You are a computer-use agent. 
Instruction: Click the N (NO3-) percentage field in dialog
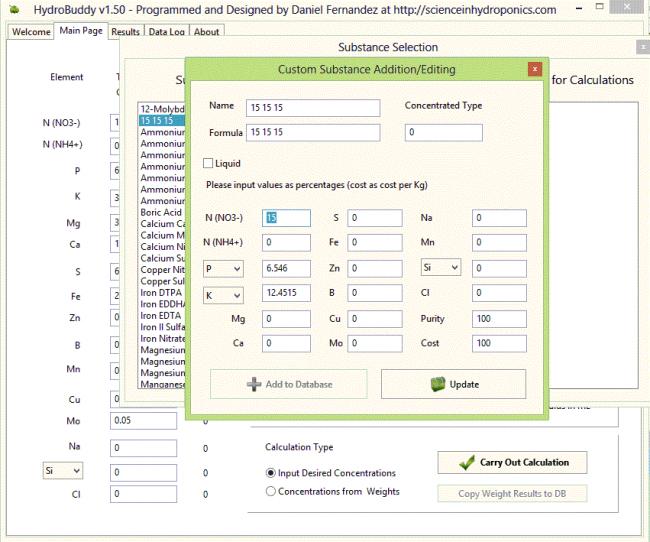(286, 218)
